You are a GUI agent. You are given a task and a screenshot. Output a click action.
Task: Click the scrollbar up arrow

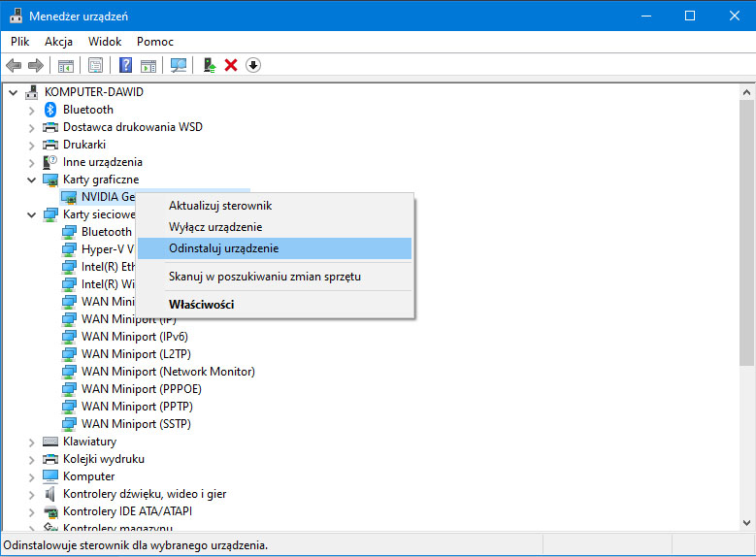(747, 92)
